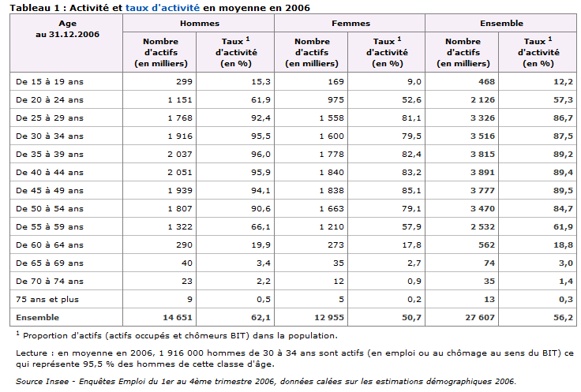This screenshot has height=392, width=581.
Task: Select the 'De 40 à 44 ans' row label
Action: pyautogui.click(x=50, y=173)
